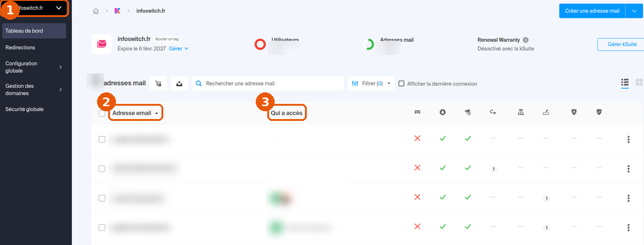This screenshot has width=644, height=245.
Task: Click the hand-stop circle column header icon
Action: point(443,112)
